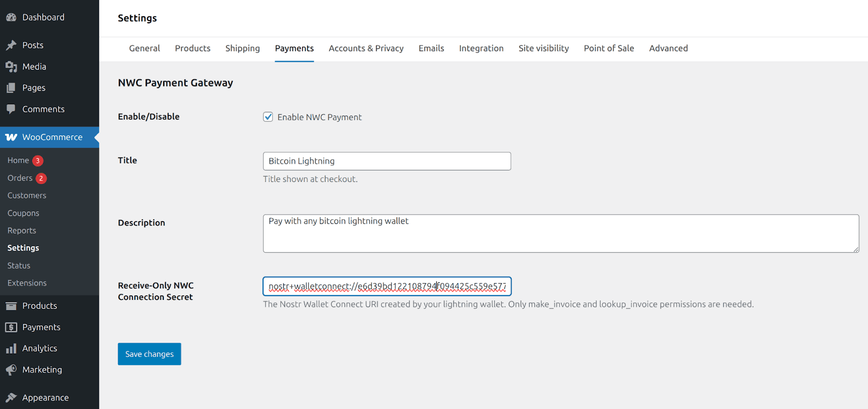Viewport: 868px width, 409px height.
Task: Switch to the Advanced settings tab
Action: [x=668, y=48]
